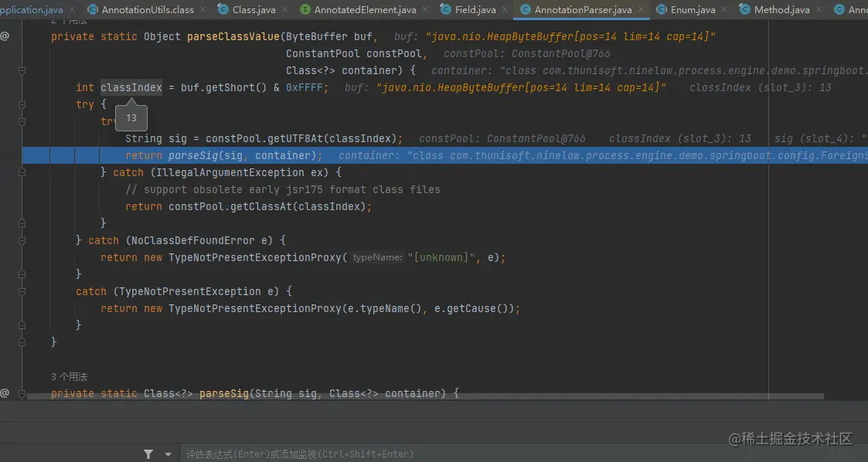This screenshot has height=462, width=868.
Task: Expand the dropdown arrow next to filter
Action: (x=168, y=455)
